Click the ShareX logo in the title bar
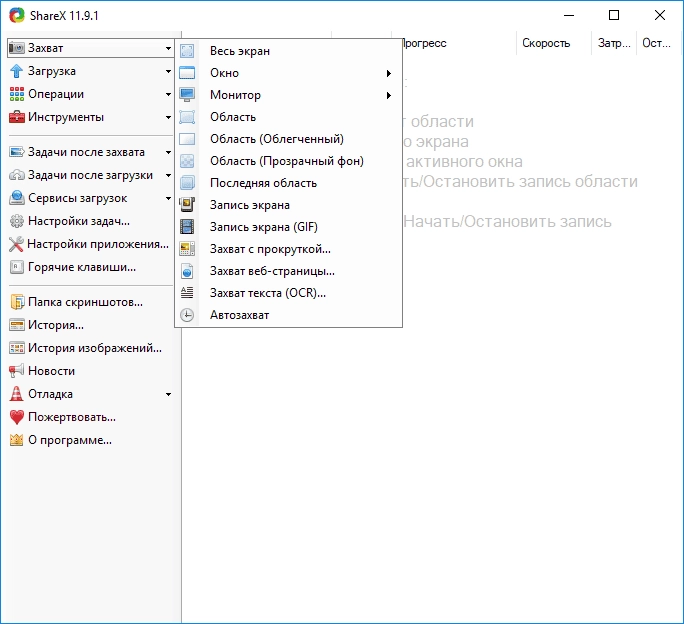Screen dimensions: 684x624 pyautogui.click(x=17, y=15)
